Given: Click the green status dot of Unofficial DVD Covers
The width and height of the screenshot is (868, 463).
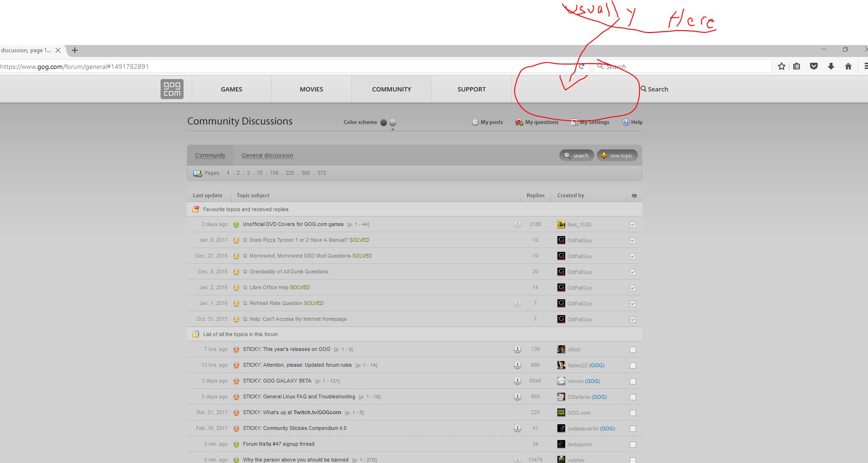Looking at the screenshot, I should click(x=236, y=225).
